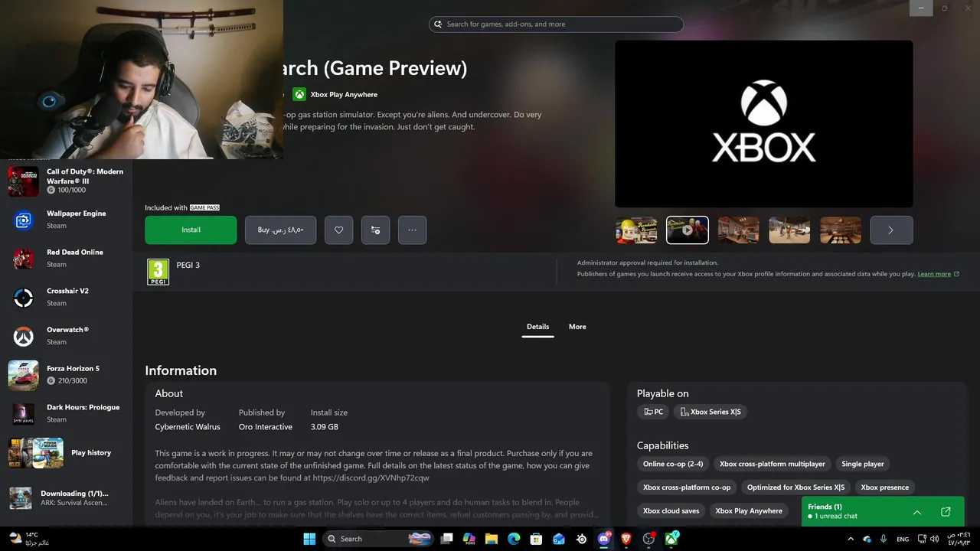Open the fifth gallery screenshot thumbnail
The width and height of the screenshot is (980, 551).
click(841, 230)
